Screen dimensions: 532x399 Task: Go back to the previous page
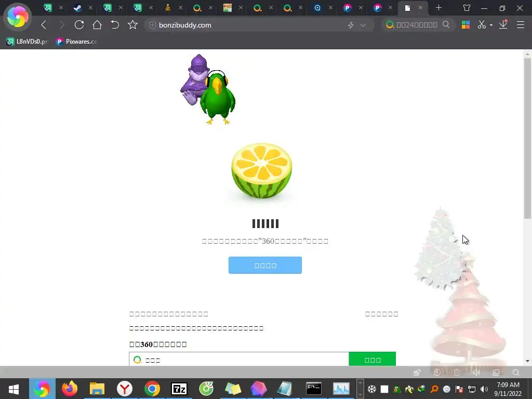pyautogui.click(x=44, y=25)
